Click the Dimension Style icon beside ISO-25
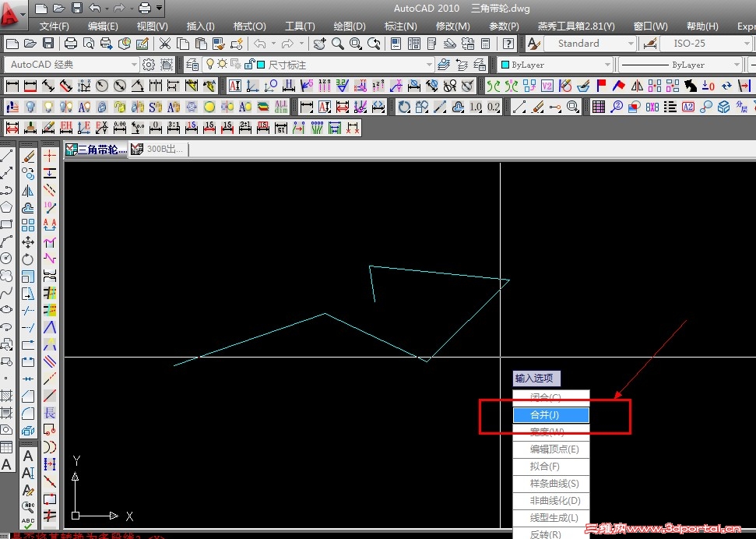756x539 pixels. 649,44
